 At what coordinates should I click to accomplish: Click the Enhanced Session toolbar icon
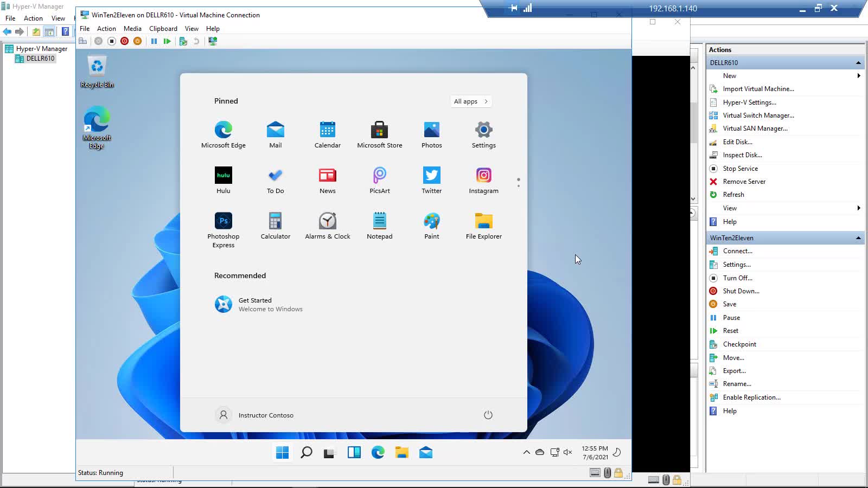[213, 41]
